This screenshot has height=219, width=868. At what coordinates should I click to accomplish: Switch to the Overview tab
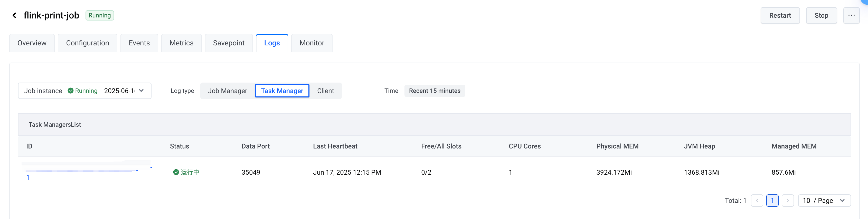pos(32,43)
